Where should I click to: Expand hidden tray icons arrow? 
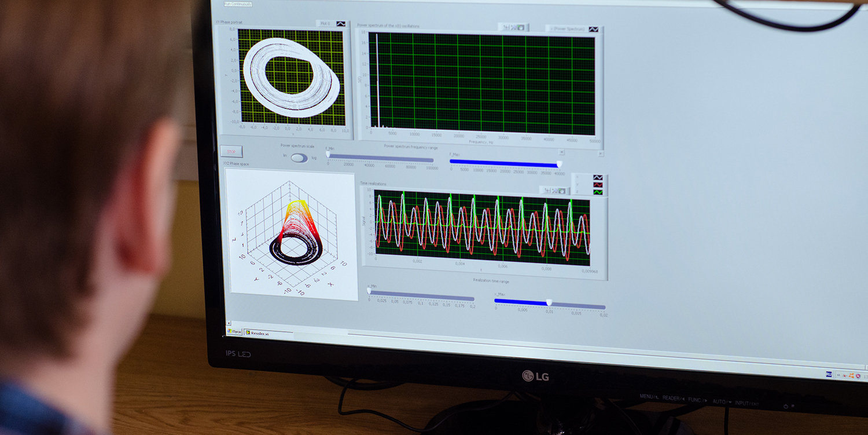tap(838, 375)
